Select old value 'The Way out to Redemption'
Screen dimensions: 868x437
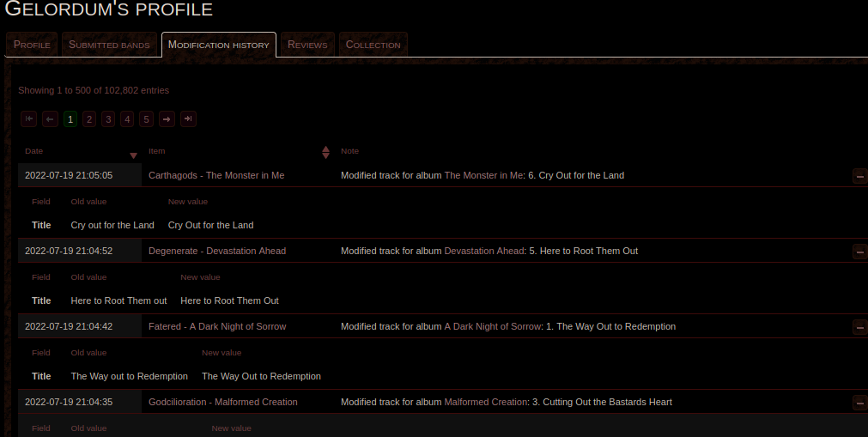(129, 377)
